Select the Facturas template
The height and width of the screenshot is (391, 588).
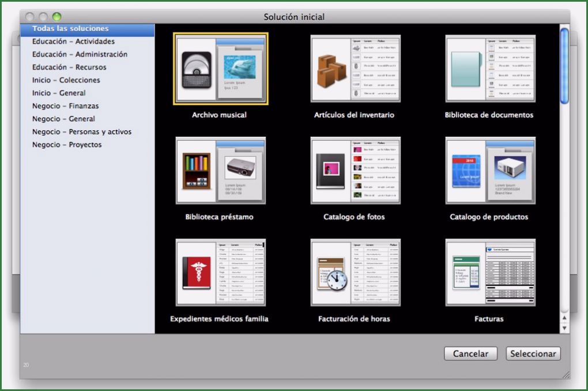click(489, 272)
